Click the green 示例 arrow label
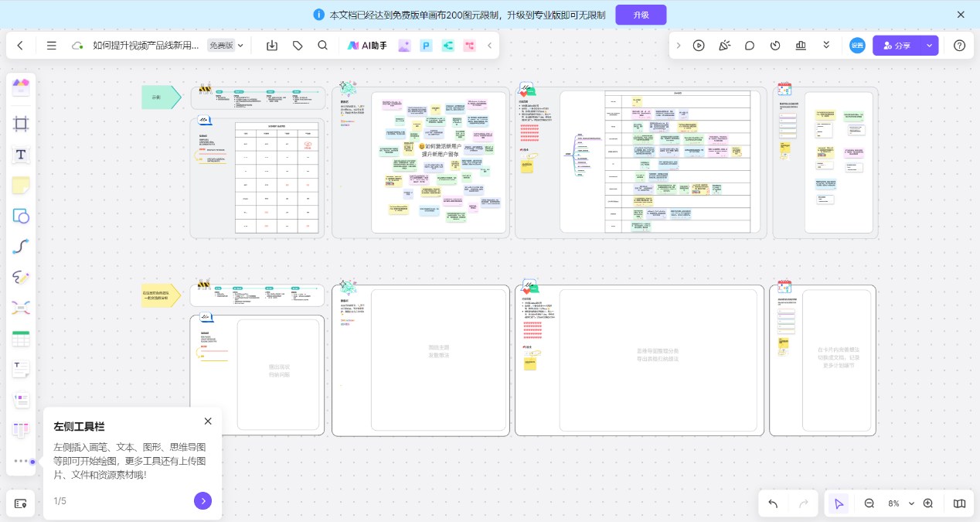This screenshot has width=980, height=522. (x=161, y=97)
